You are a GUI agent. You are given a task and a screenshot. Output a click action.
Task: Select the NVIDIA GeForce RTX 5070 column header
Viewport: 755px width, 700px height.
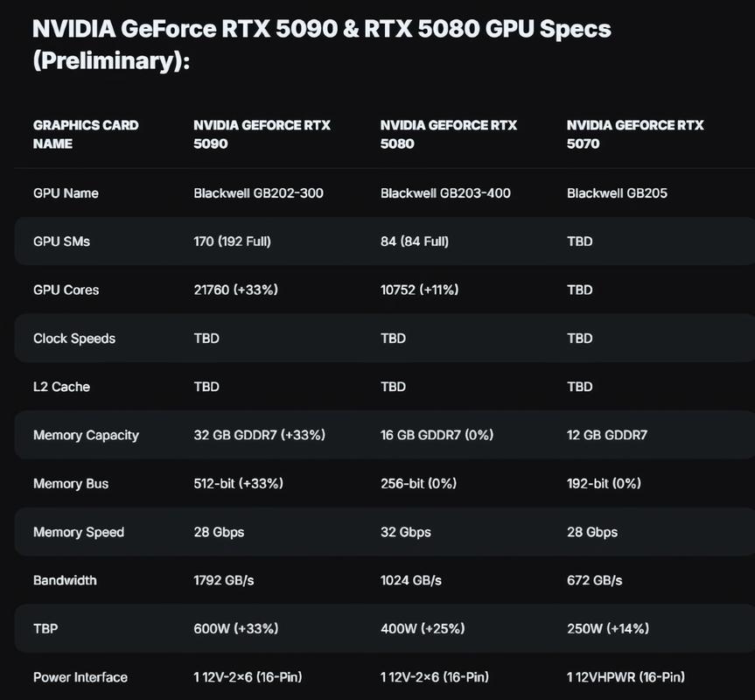635,134
